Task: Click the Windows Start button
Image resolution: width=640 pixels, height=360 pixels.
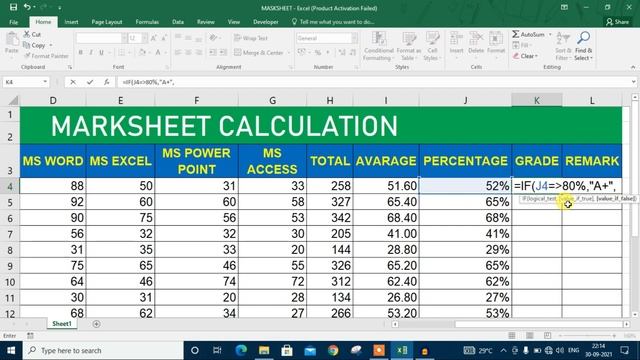Action: click(x=11, y=351)
